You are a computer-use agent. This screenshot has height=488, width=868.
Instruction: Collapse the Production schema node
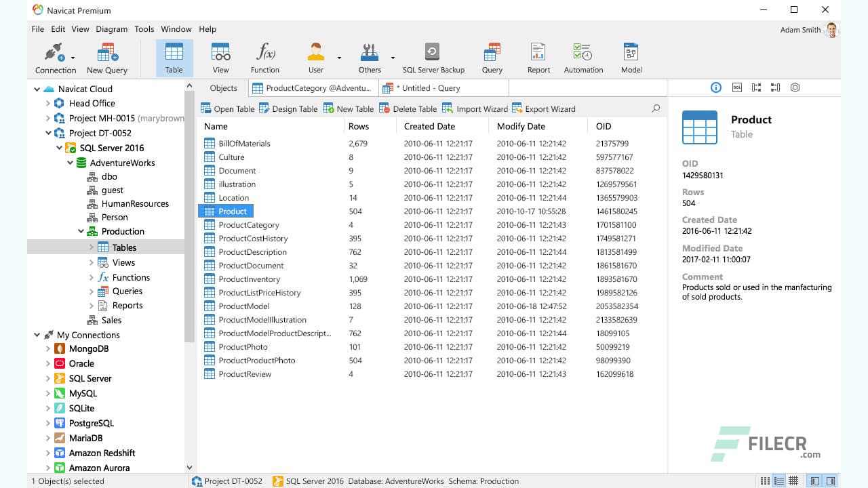point(81,231)
